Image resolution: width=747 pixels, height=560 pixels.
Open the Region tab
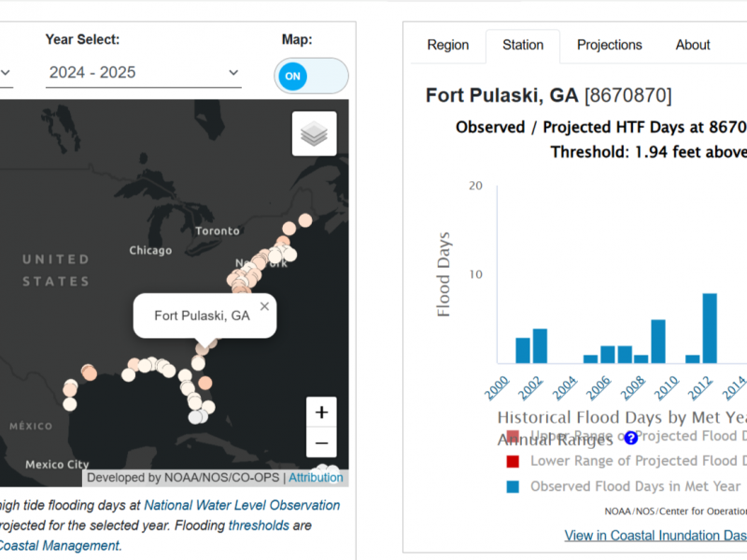(448, 45)
